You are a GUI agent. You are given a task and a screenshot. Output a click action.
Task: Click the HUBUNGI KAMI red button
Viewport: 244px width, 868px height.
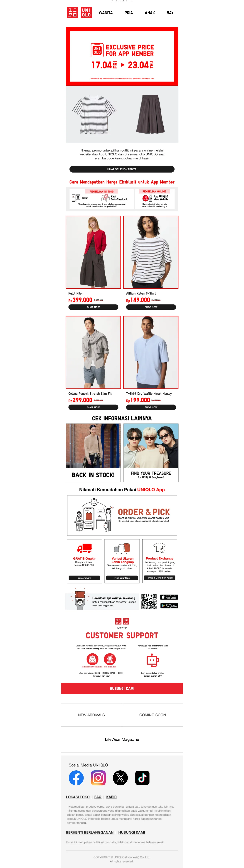click(x=122, y=688)
